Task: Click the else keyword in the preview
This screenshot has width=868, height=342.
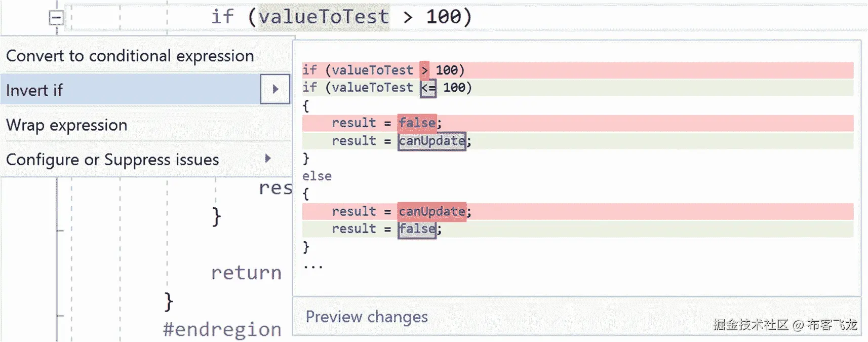Action: click(x=317, y=176)
